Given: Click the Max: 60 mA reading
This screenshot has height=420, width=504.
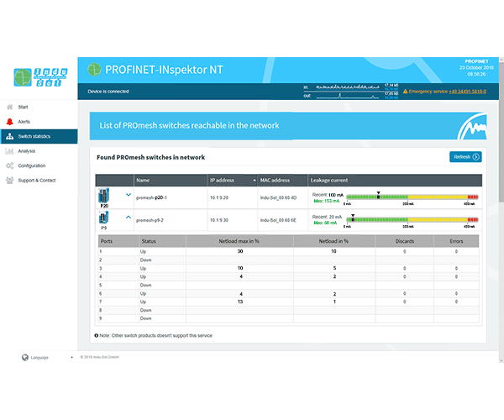Looking at the screenshot, I should click(325, 223).
